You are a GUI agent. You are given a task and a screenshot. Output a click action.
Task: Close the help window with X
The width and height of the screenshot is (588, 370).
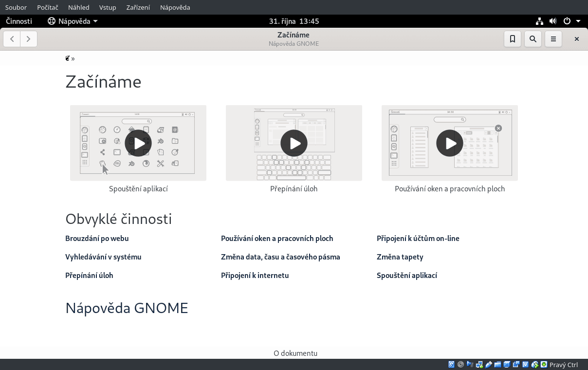[577, 39]
